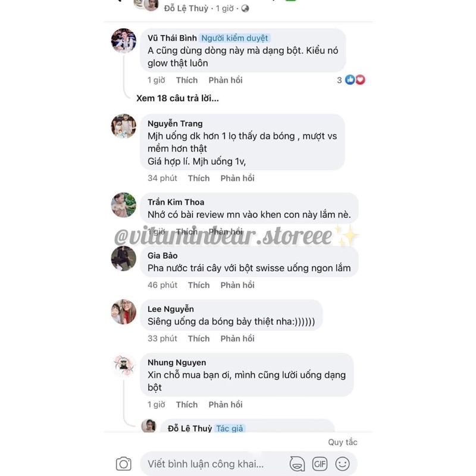Screen dimensions: 476x476
Task: Like Gia Bảo's comment with Thích
Action: click(x=199, y=285)
